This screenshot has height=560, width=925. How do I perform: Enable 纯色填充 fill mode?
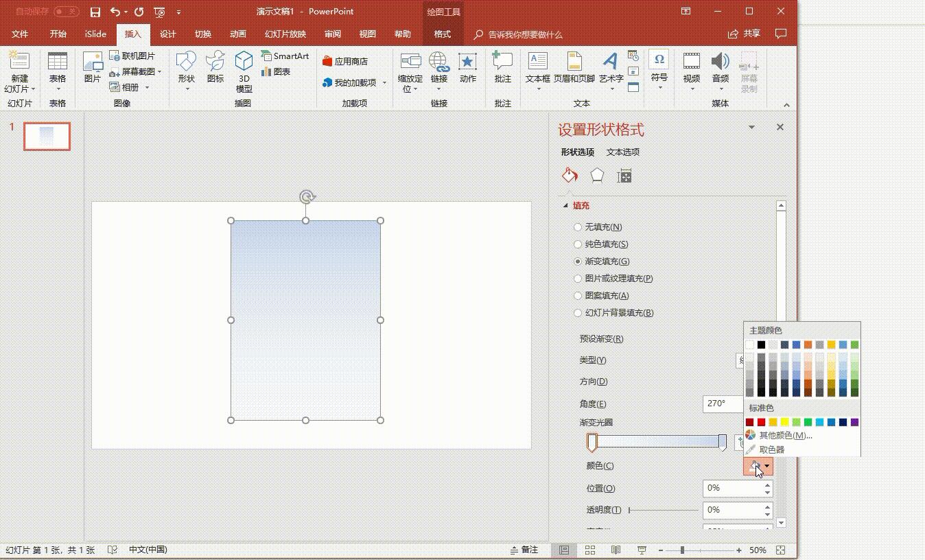coord(578,244)
